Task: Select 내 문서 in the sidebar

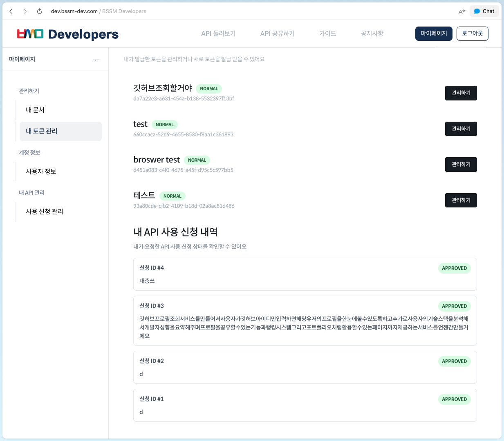Action: click(35, 110)
